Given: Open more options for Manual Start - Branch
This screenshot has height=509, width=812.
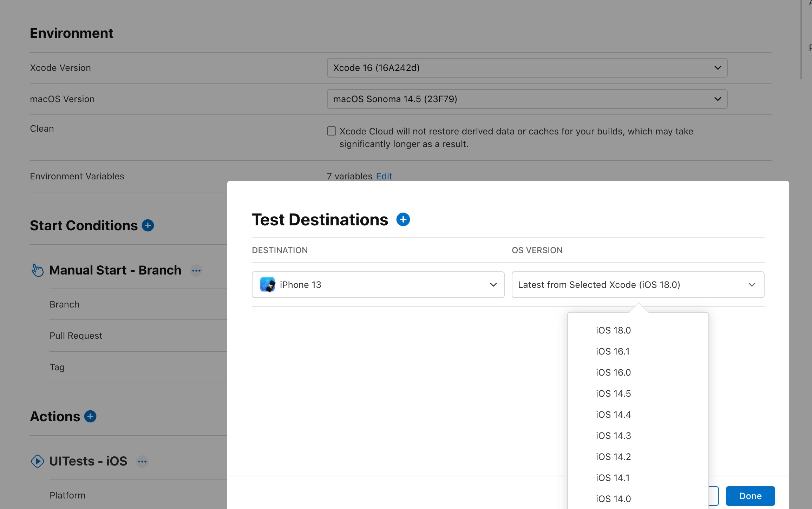Looking at the screenshot, I should [x=196, y=271].
